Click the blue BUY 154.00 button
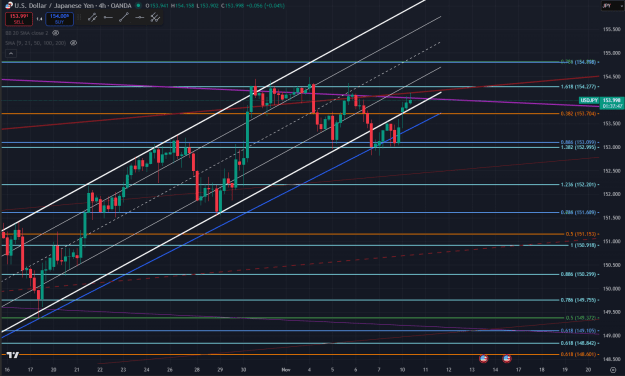The image size is (625, 376). click(59, 19)
